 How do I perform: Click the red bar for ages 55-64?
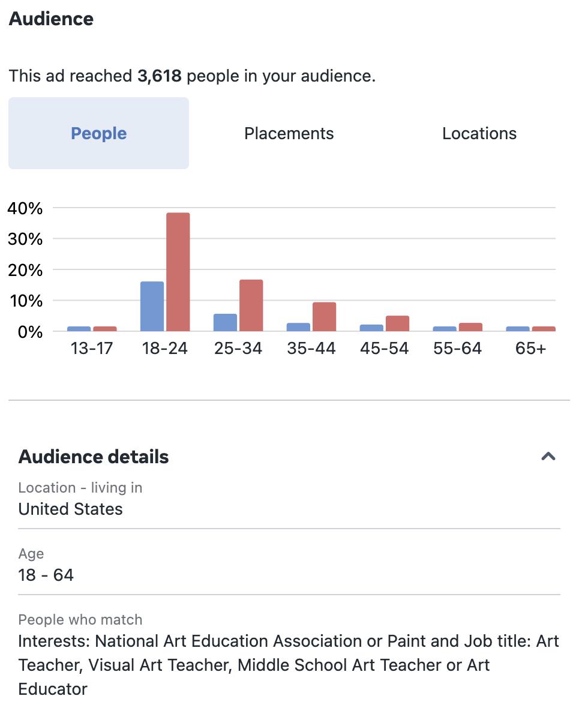pyautogui.click(x=470, y=327)
